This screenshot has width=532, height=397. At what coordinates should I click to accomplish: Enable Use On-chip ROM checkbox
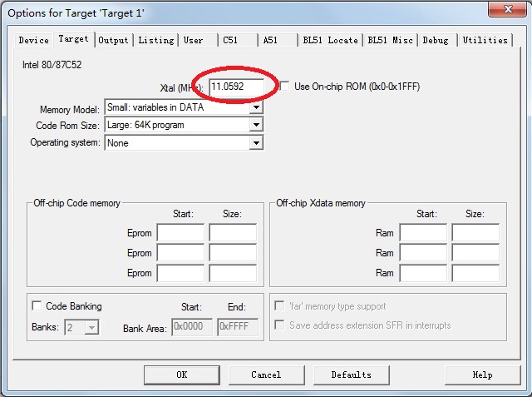click(x=285, y=86)
